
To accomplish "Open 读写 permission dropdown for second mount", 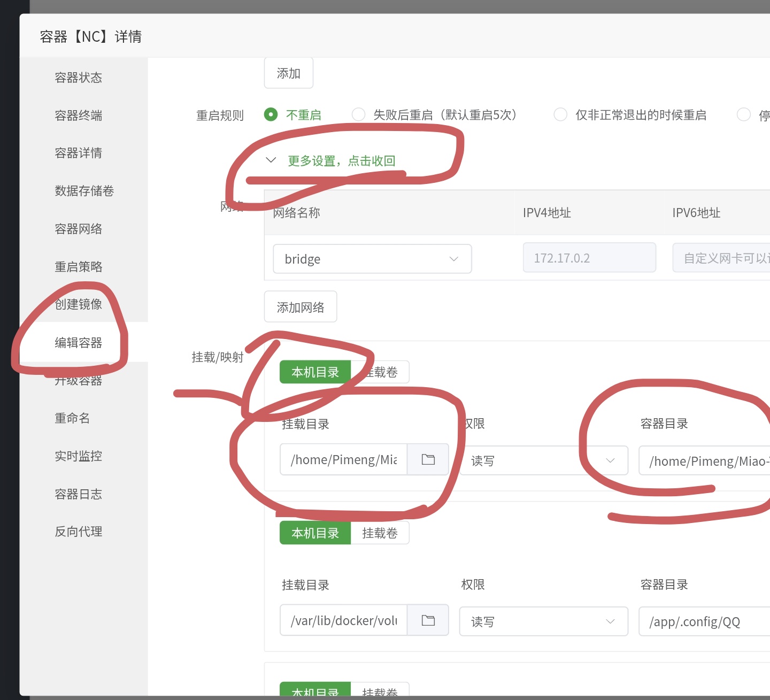I will click(x=543, y=621).
